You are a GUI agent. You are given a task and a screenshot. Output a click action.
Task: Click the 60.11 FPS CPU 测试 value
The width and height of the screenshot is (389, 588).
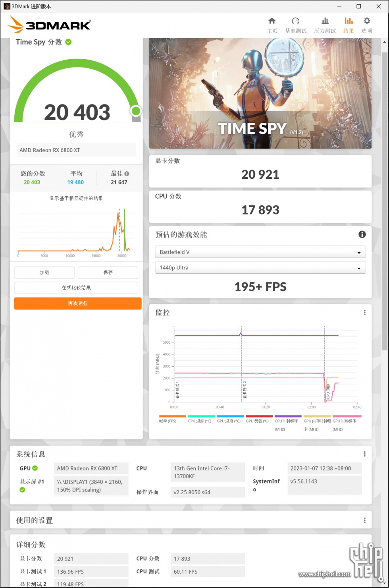(x=208, y=572)
